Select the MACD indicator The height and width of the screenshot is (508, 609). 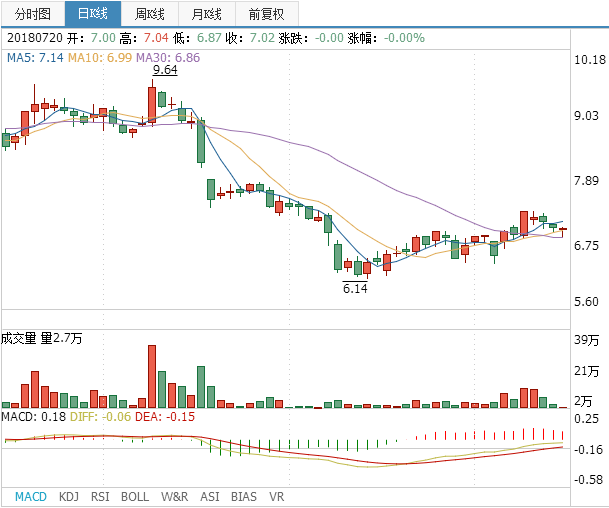pyautogui.click(x=31, y=496)
